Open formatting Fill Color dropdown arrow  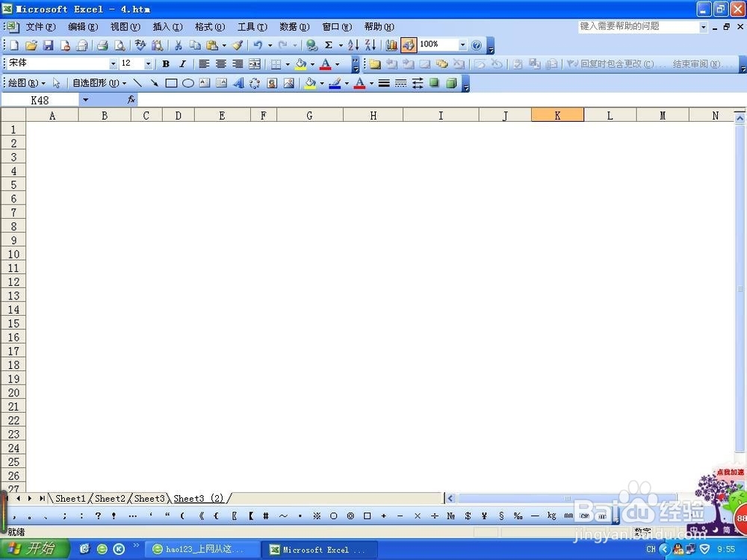(x=312, y=63)
